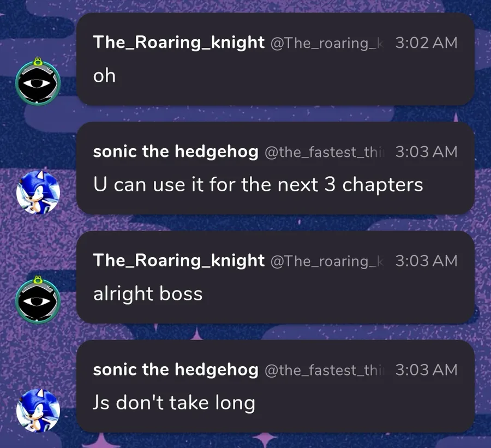
Task: Select the "oh" message text
Action: tap(104, 76)
